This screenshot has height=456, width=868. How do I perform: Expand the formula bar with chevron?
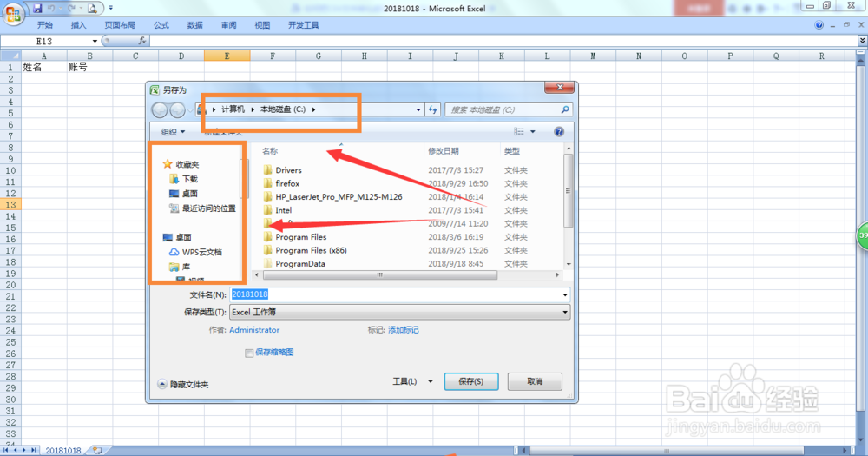[x=863, y=41]
